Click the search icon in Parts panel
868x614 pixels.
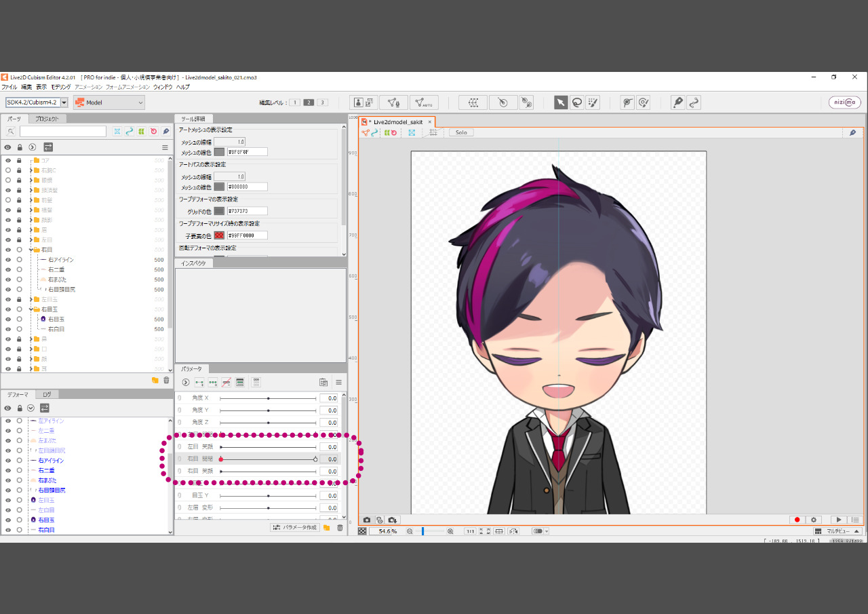(11, 132)
